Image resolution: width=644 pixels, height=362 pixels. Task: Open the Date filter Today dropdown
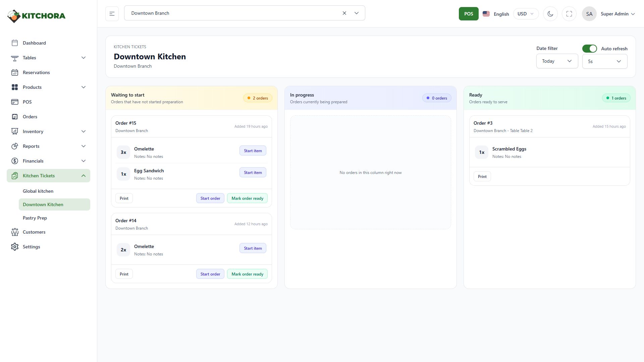pos(557,61)
